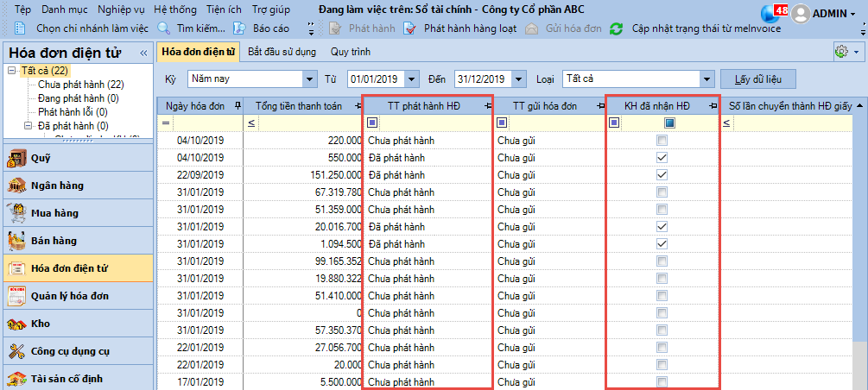Click the Lấy dữ liệu button
Viewport: 868px width, 390px height.
point(757,79)
